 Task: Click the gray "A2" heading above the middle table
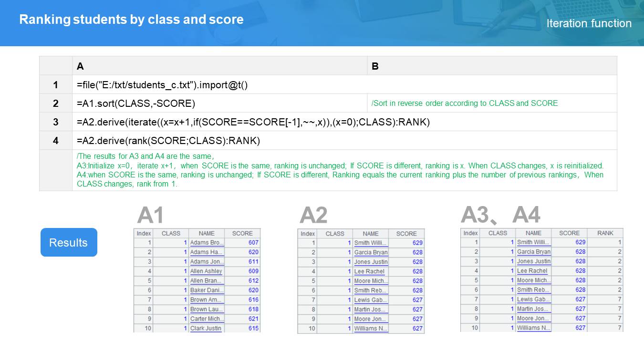(313, 215)
